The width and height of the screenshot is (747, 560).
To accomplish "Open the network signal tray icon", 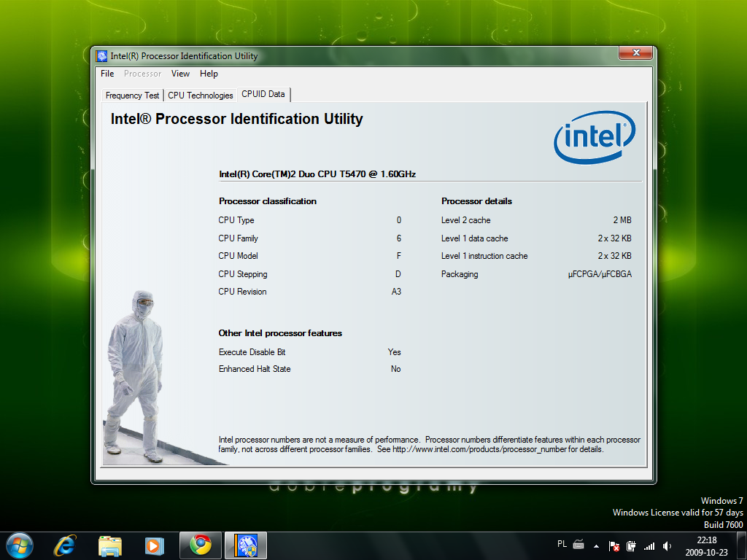I will [649, 545].
